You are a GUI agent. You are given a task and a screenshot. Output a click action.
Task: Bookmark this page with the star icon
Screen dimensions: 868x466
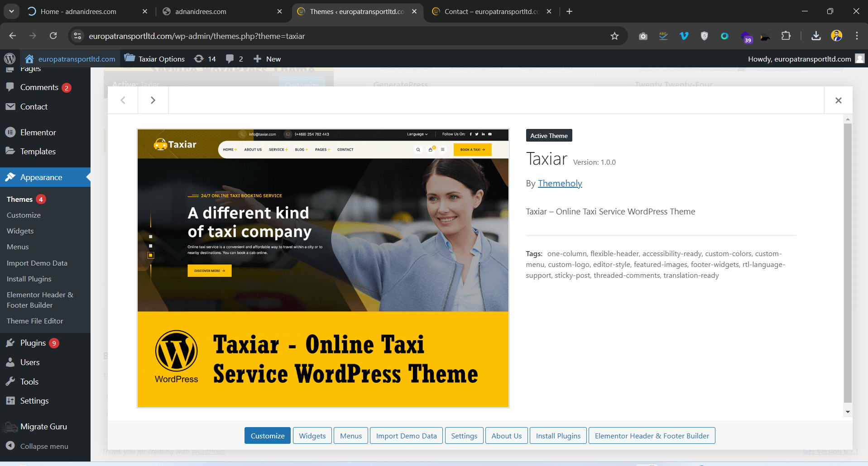614,36
